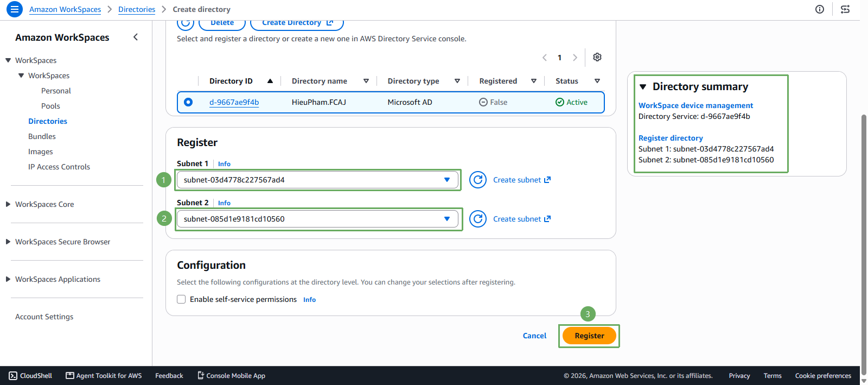Screen dimensions: 868x385
Task: Open Bundles in side navigation
Action: click(x=42, y=136)
